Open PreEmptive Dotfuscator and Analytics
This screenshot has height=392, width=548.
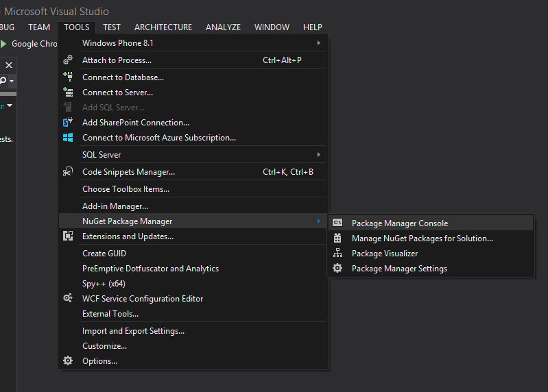pyautogui.click(x=193, y=269)
